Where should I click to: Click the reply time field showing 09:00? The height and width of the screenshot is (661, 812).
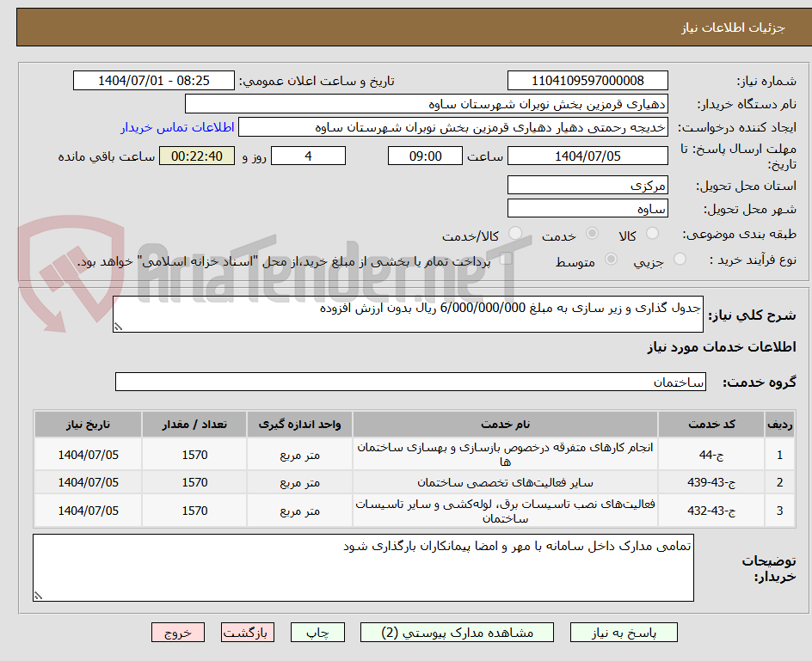(x=425, y=156)
